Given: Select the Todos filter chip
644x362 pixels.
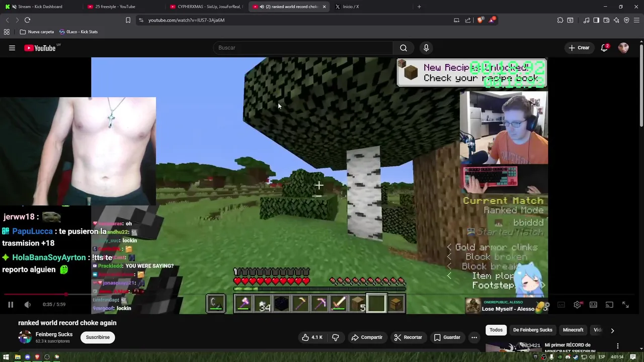Looking at the screenshot, I should pos(496,330).
